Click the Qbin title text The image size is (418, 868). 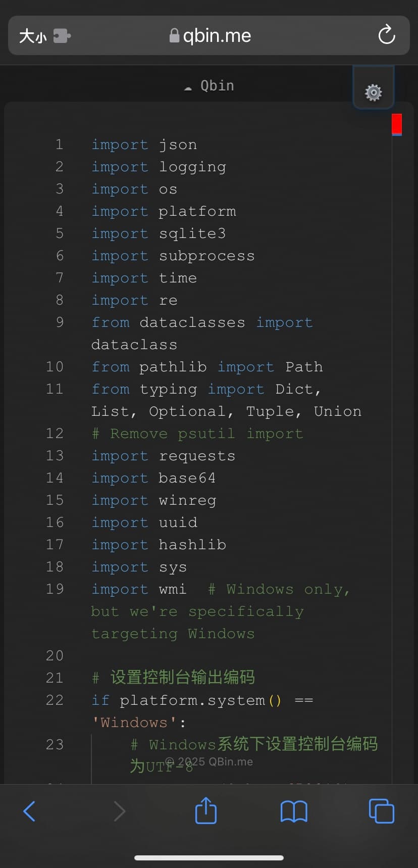(x=217, y=85)
